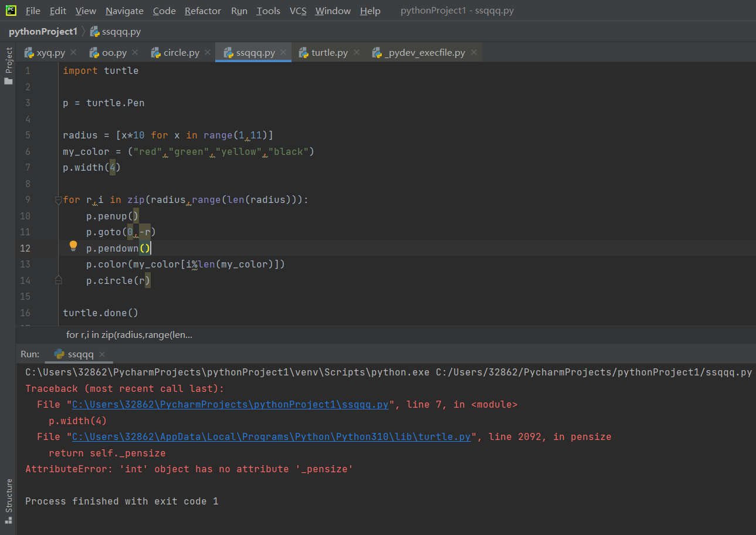
Task: Click the radius list comprehension line
Action: tap(168, 135)
